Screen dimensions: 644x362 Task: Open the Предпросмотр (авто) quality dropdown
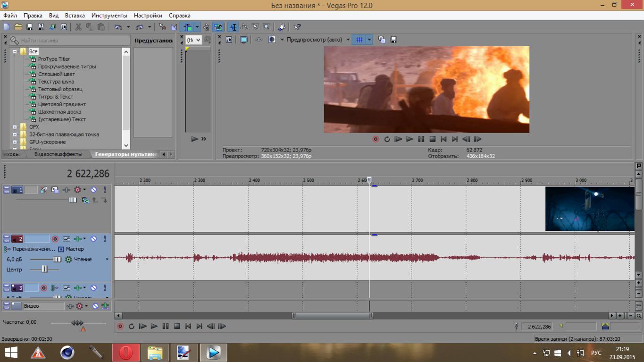(348, 40)
